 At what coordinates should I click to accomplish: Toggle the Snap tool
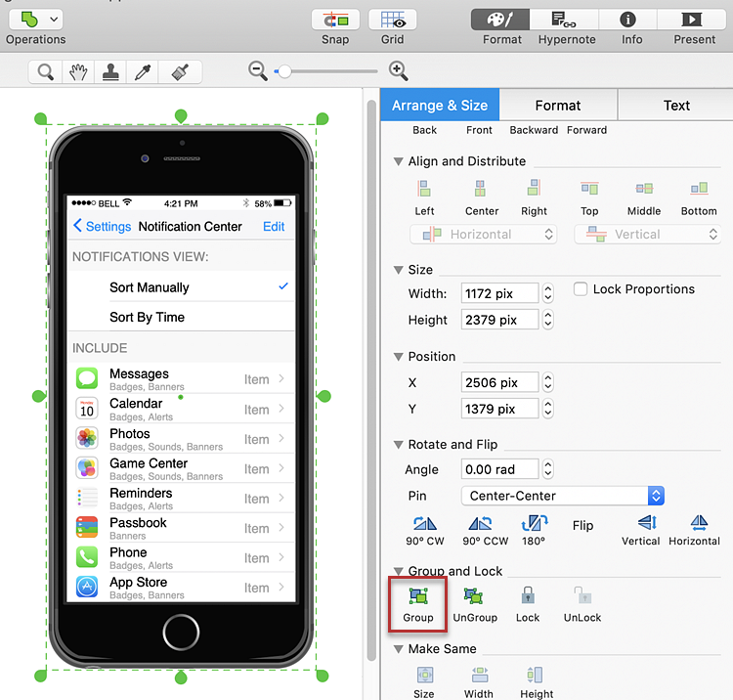pyautogui.click(x=335, y=21)
